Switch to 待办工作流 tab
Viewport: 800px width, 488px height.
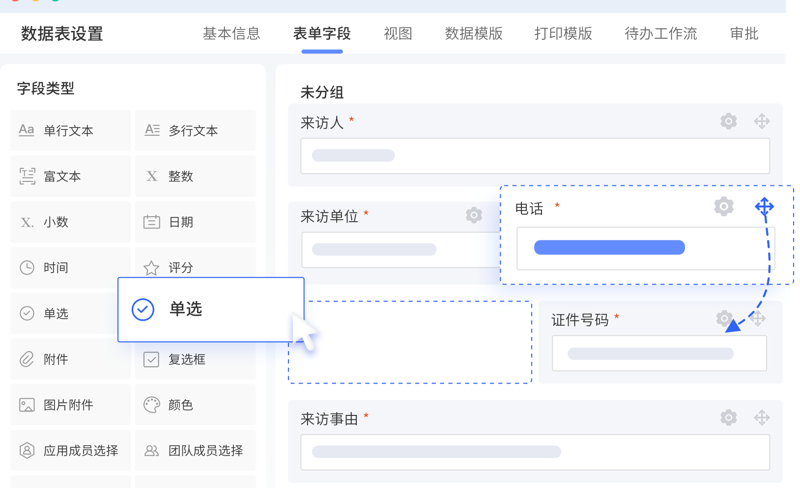point(661,34)
